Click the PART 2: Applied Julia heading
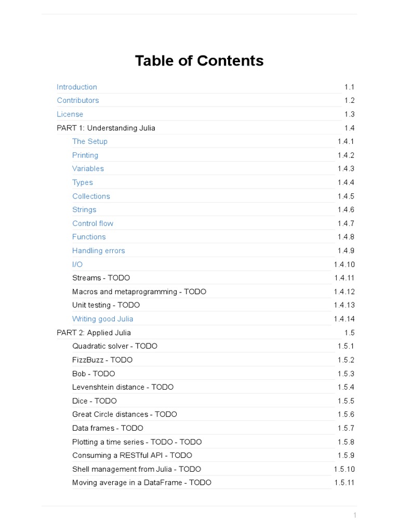Viewport: 399px width, 532px height. 94,332
